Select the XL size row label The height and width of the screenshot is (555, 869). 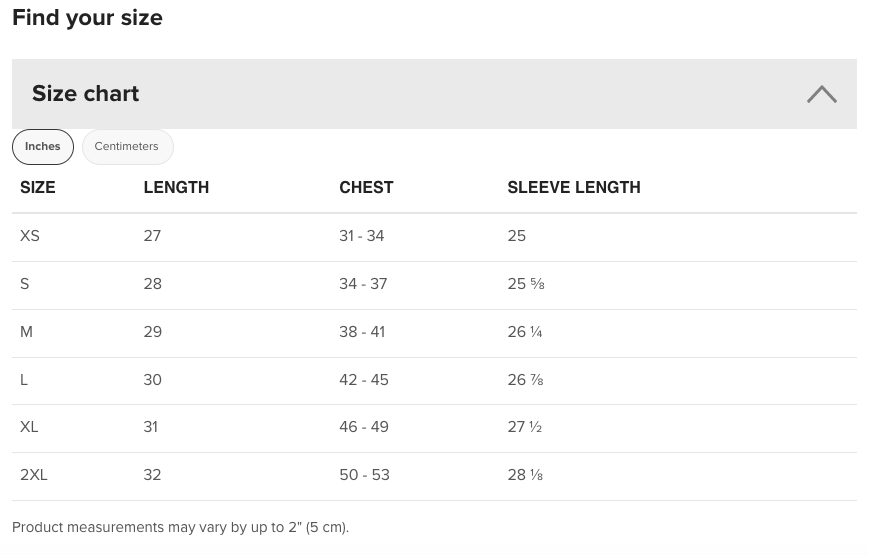29,427
